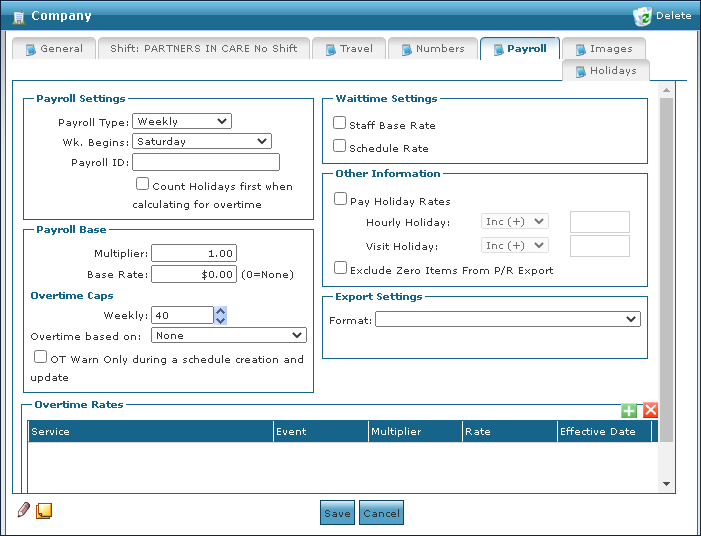Open the Hourly Holiday Inc (+) dropdown
The width and height of the screenshot is (701, 536).
point(515,221)
